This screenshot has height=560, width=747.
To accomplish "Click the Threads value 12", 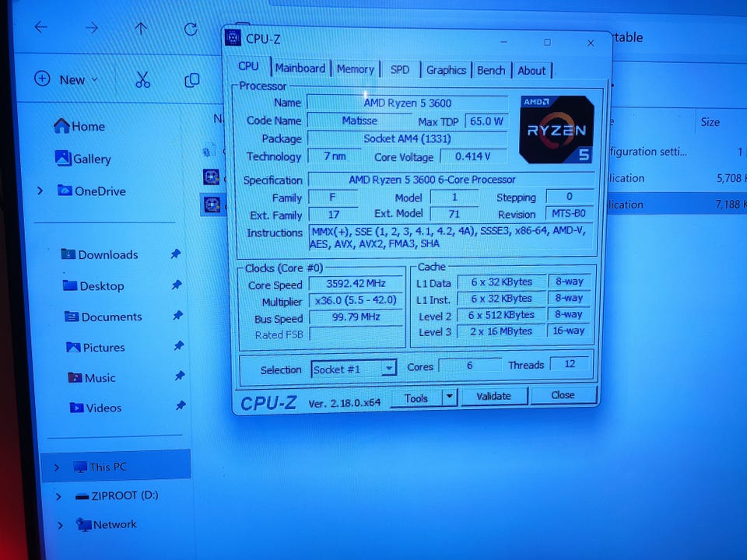I will click(x=570, y=364).
